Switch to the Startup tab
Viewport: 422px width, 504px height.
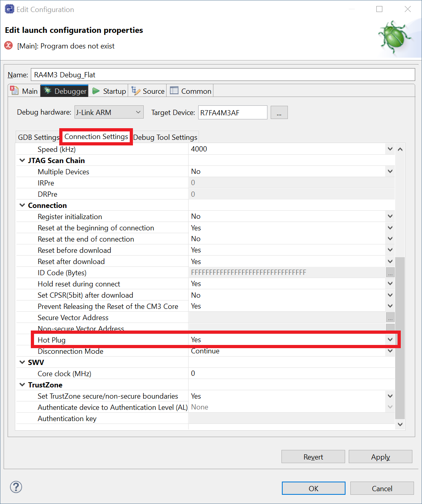[109, 91]
